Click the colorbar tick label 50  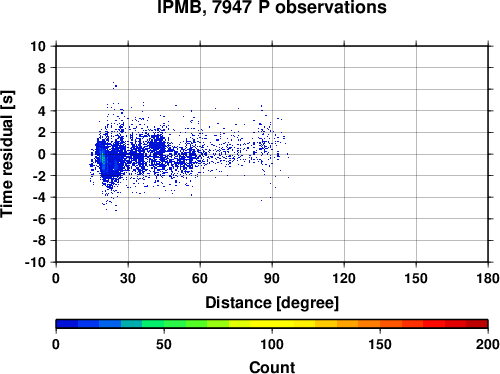[x=164, y=344]
